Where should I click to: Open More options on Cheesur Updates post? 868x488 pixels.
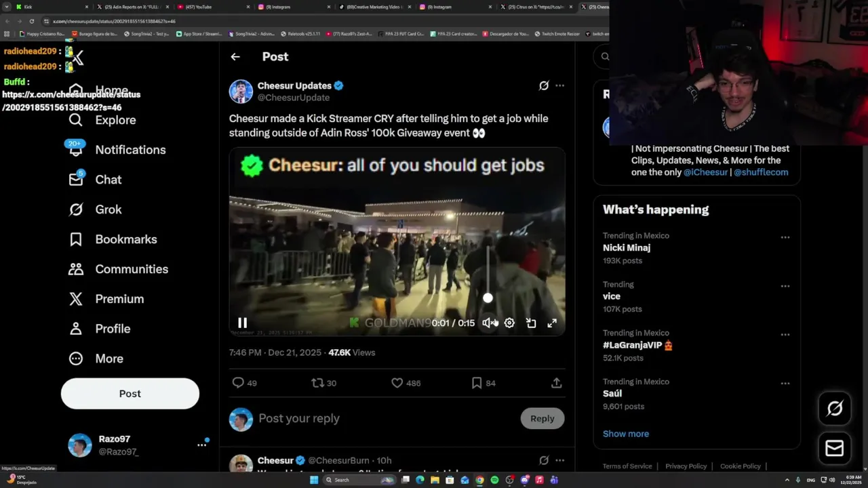click(559, 85)
